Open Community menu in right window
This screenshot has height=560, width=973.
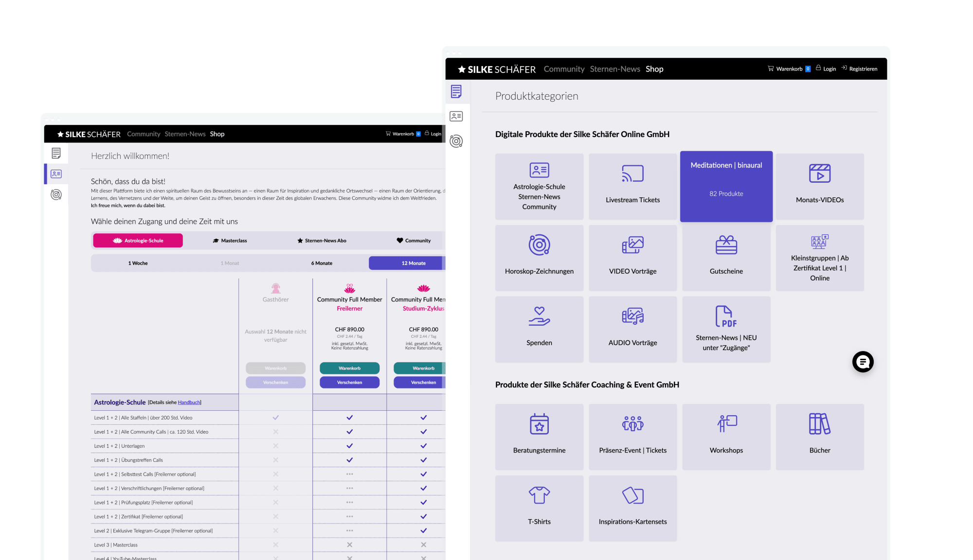(x=564, y=69)
